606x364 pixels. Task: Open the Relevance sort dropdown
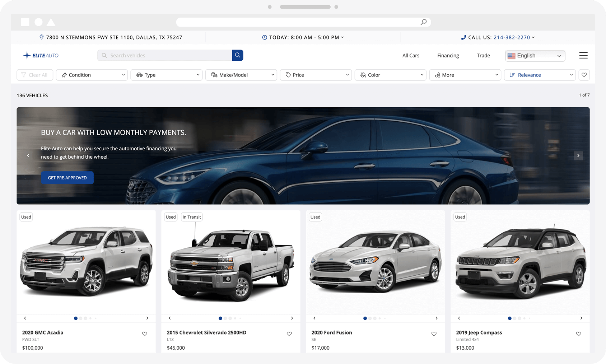(x=540, y=75)
